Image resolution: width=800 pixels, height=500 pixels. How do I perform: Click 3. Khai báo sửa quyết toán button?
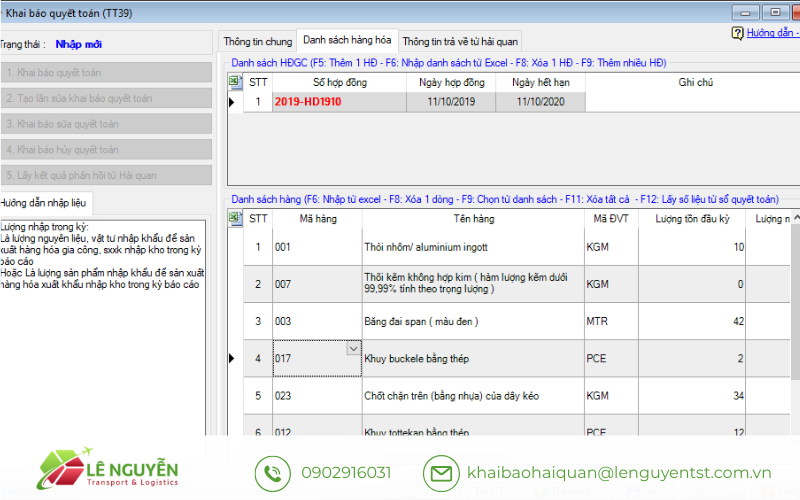tap(106, 123)
